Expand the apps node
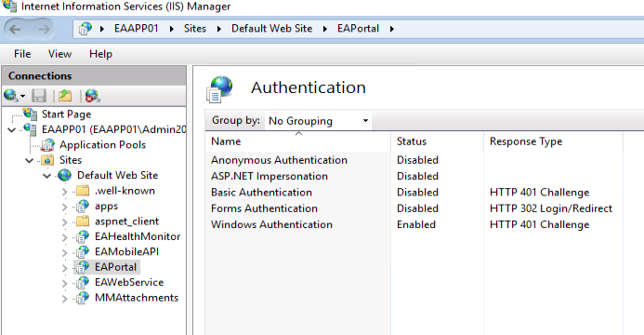The height and width of the screenshot is (335, 644). pos(65,207)
